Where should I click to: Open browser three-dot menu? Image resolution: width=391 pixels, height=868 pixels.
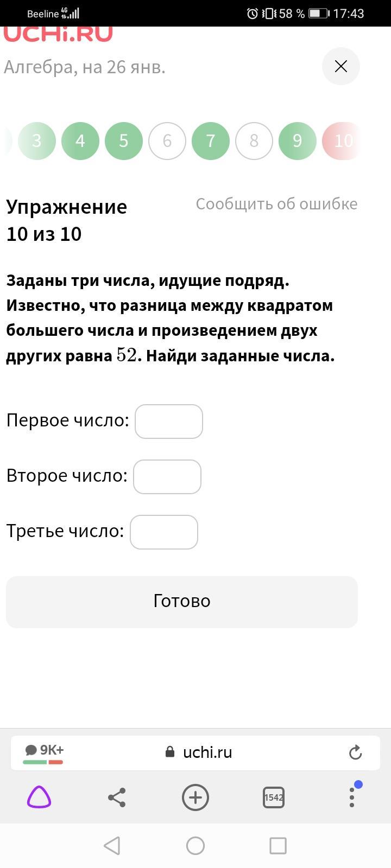point(352,796)
